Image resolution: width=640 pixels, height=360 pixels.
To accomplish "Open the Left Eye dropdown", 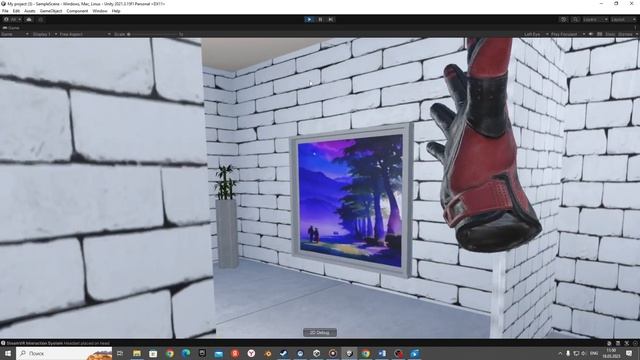I will click(x=536, y=34).
